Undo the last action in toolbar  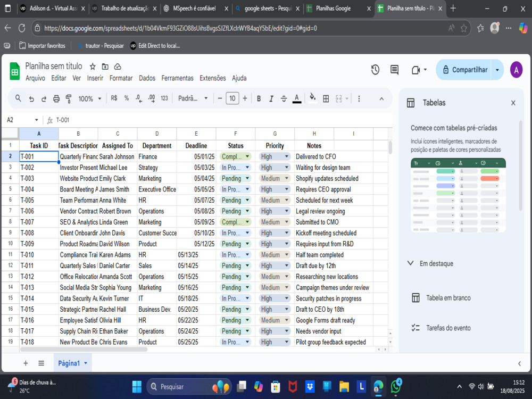point(31,99)
